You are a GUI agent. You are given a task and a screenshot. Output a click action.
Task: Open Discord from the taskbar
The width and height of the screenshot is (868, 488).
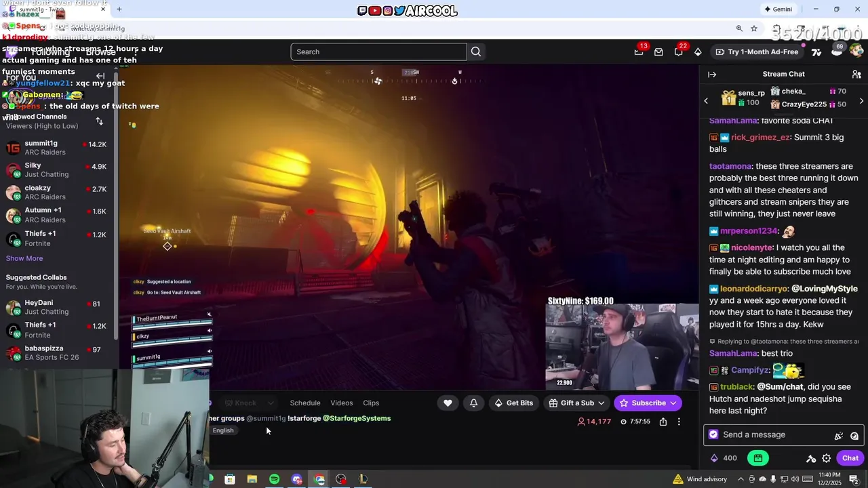click(x=296, y=479)
